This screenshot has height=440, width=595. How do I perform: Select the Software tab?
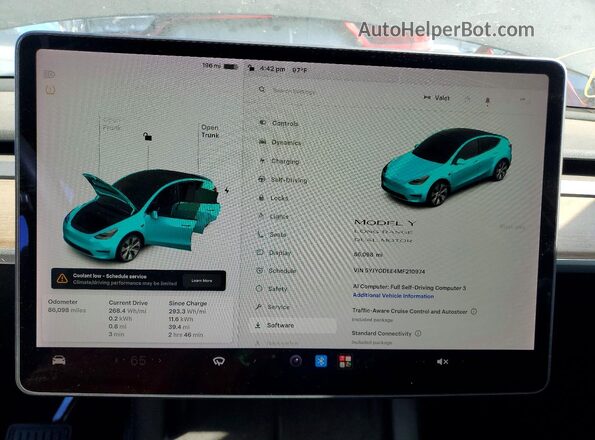coord(293,325)
